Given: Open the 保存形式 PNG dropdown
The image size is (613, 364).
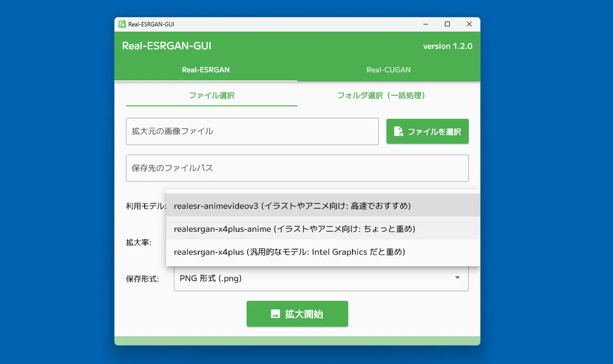Looking at the screenshot, I should [321, 278].
